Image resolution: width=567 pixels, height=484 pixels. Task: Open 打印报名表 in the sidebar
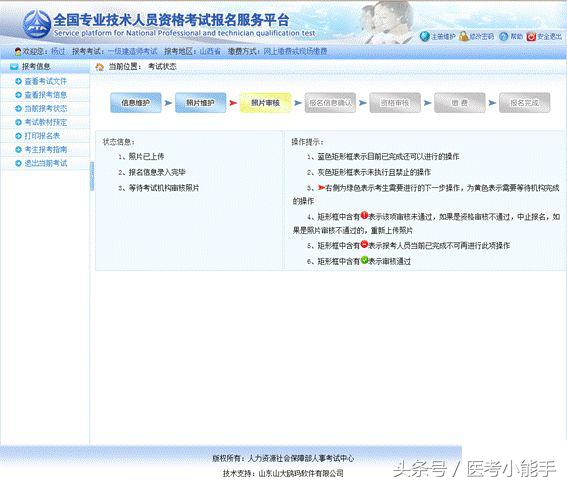pos(42,136)
